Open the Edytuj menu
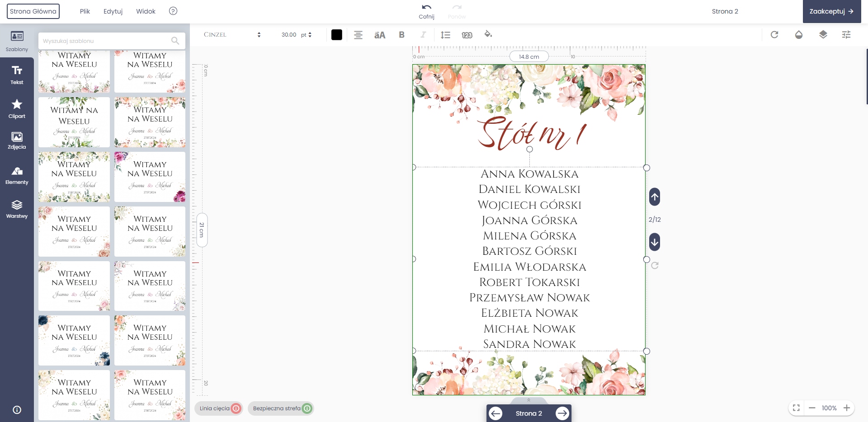Screen dimensions: 868x422 (113, 11)
